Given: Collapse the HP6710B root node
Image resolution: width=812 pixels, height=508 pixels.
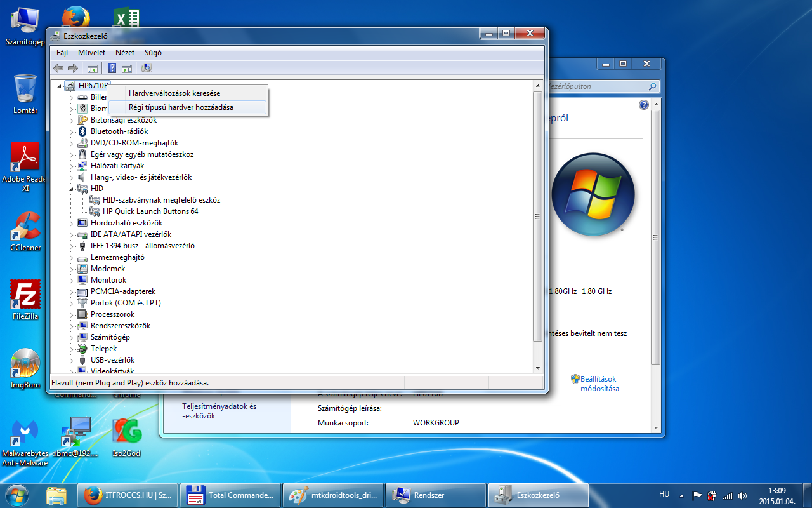Looking at the screenshot, I should (60, 86).
